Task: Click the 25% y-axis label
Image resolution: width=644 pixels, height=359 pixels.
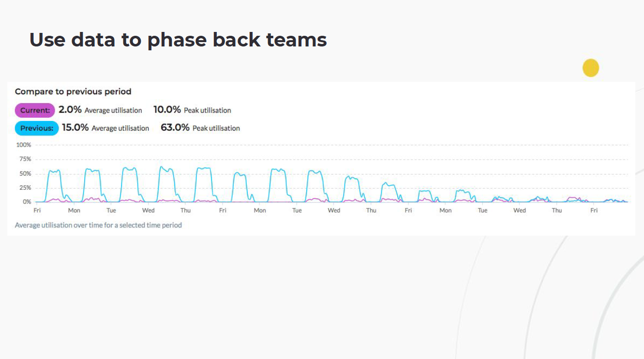Action: point(25,188)
